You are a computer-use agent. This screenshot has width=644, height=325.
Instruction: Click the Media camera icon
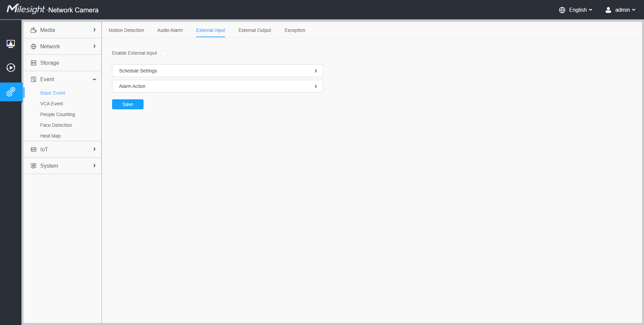34,30
